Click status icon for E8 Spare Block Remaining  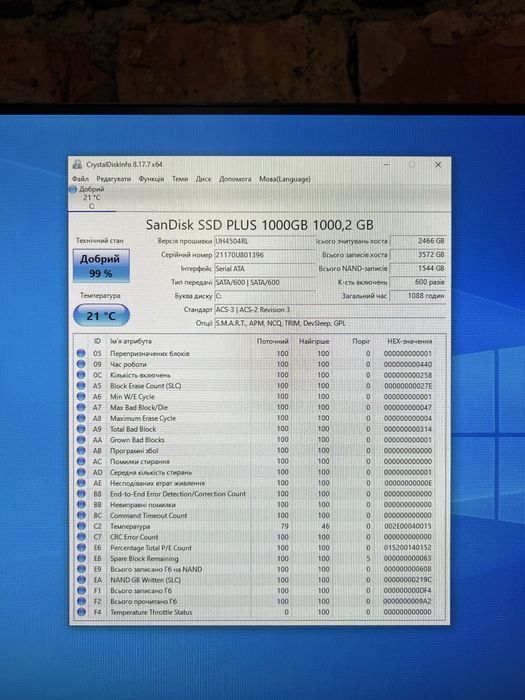click(81, 558)
